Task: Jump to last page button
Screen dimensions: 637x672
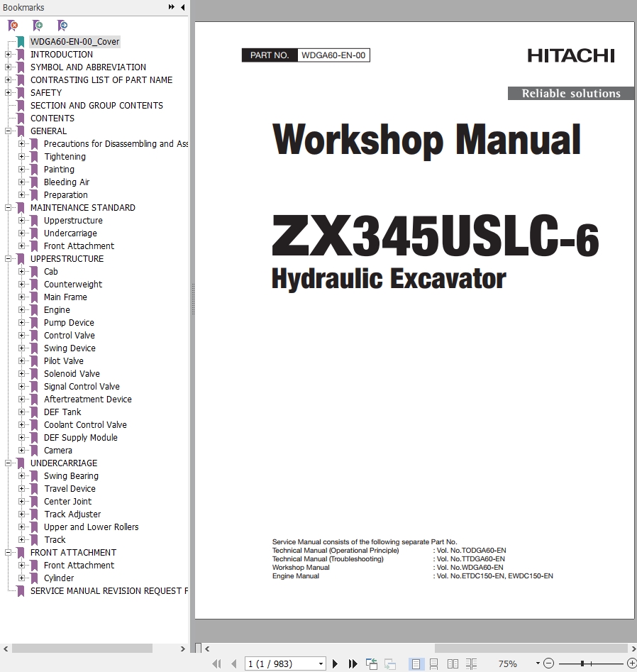Action: click(353, 664)
